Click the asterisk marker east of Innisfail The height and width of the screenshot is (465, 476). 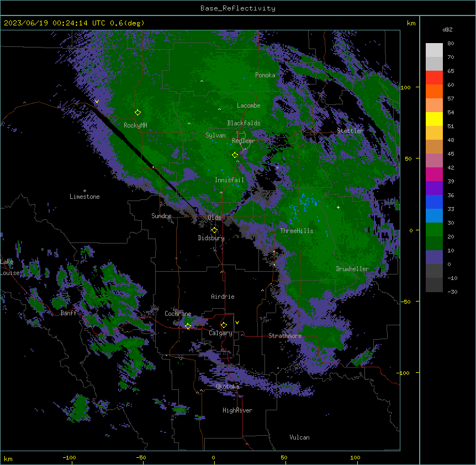(277, 167)
